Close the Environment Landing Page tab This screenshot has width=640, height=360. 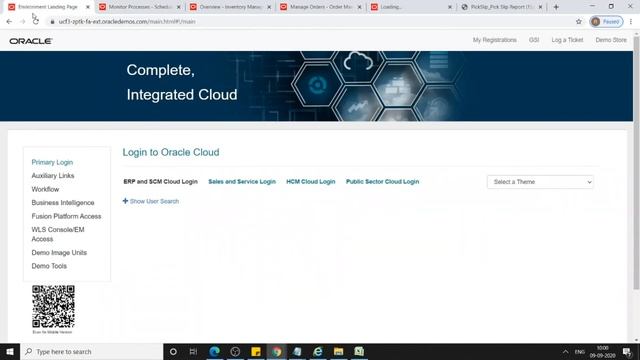pyautogui.click(x=88, y=7)
